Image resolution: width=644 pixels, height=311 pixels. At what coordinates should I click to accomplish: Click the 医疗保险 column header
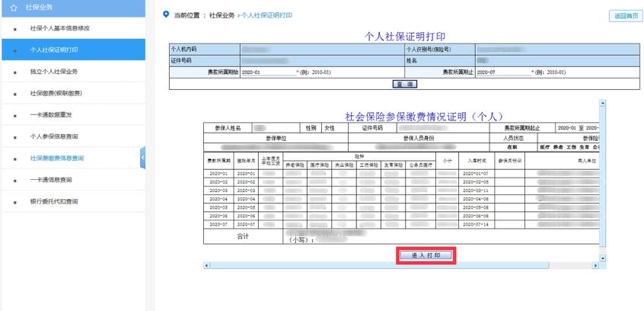(x=320, y=165)
